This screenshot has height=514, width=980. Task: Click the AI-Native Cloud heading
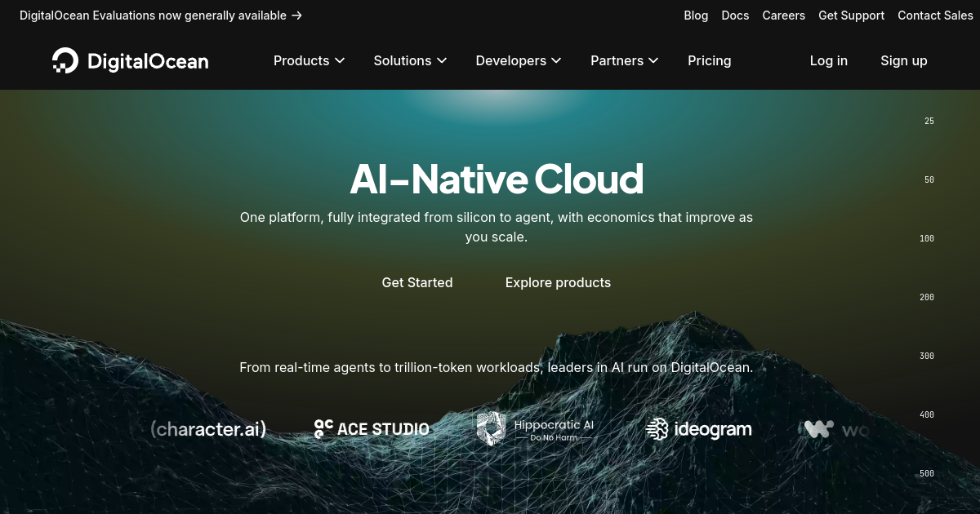[497, 179]
